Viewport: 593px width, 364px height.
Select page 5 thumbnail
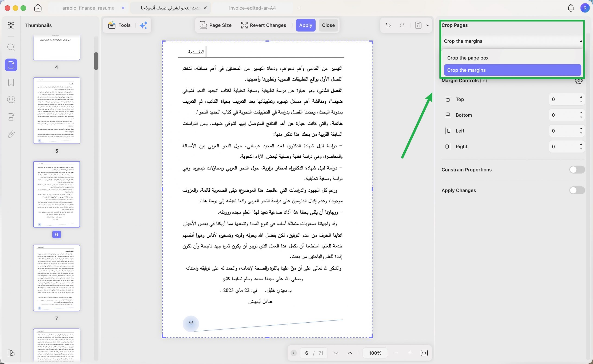point(57,111)
